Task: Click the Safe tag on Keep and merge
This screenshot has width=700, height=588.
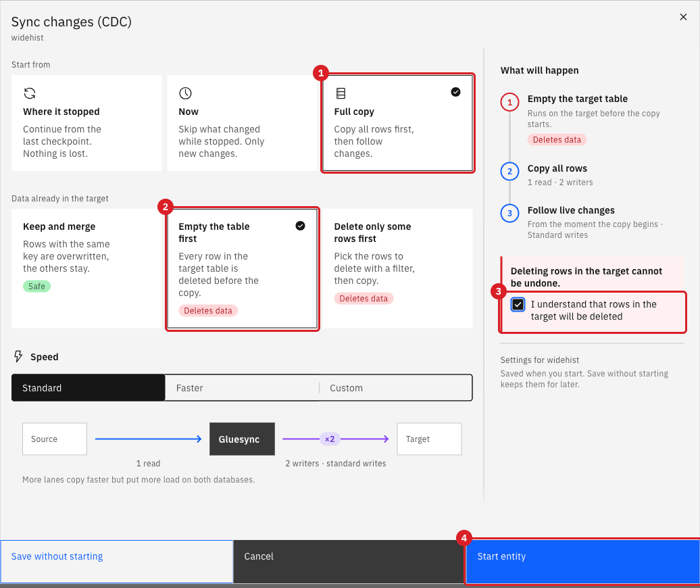Action: (36, 286)
